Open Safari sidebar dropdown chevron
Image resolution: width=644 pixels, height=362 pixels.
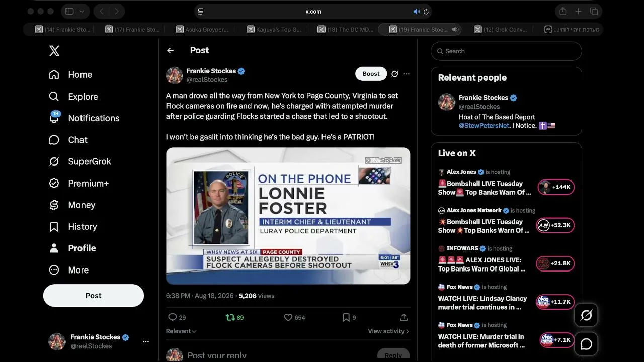point(82,11)
